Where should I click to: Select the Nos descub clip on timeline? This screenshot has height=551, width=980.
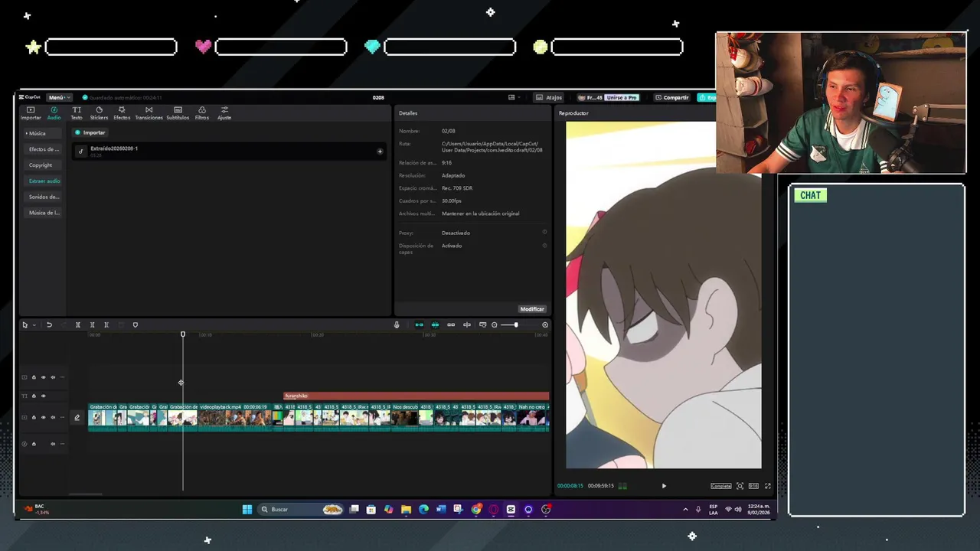[x=403, y=418]
